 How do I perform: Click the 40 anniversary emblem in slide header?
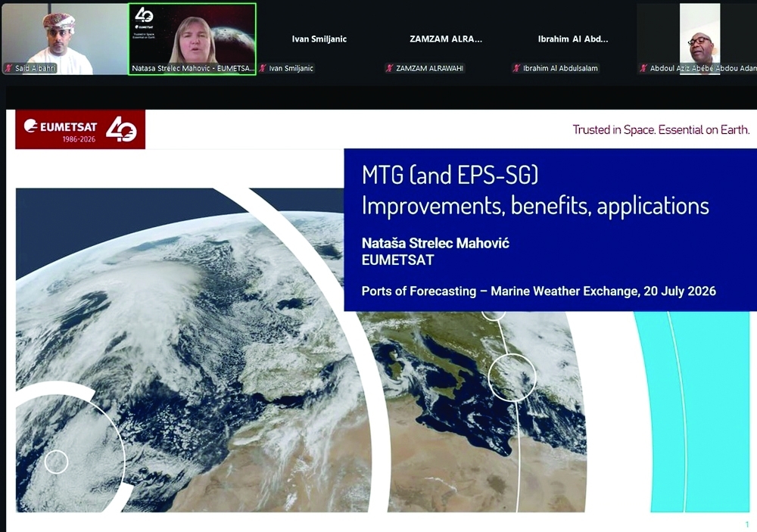(x=121, y=129)
